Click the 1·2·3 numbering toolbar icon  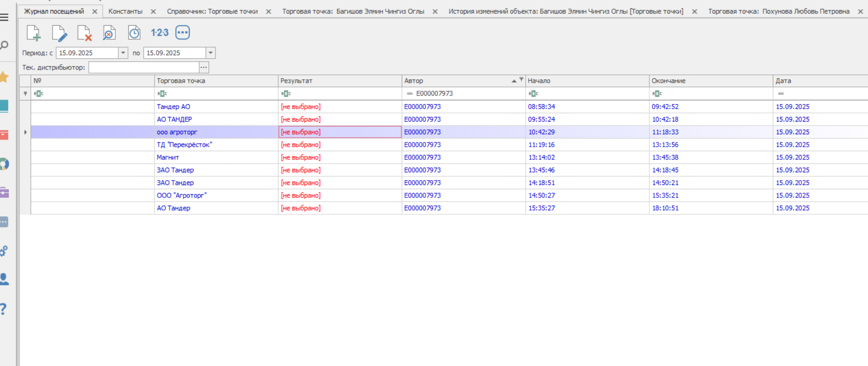coord(159,32)
